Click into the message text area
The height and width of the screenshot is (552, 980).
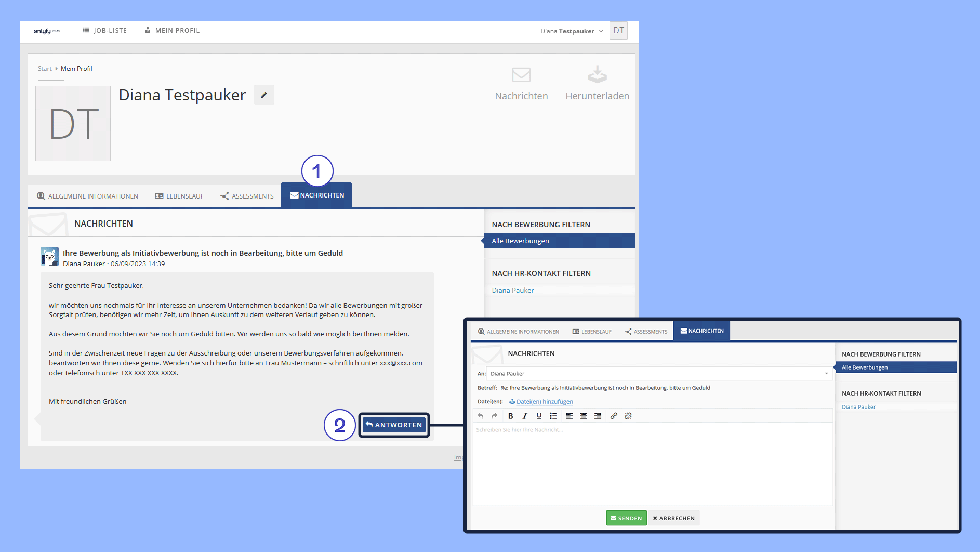(652, 463)
